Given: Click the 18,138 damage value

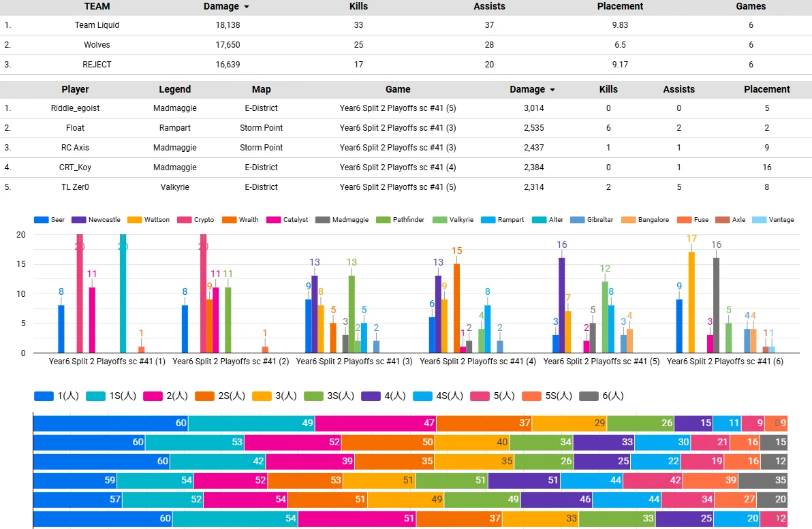Looking at the screenshot, I should (228, 25).
